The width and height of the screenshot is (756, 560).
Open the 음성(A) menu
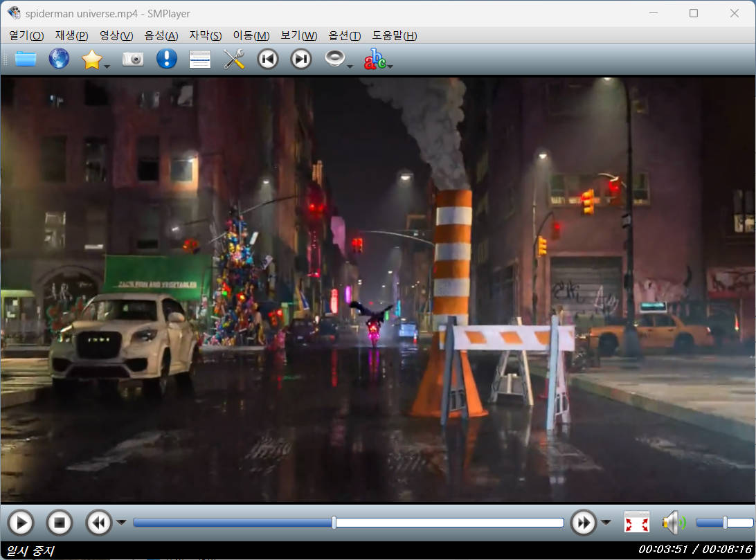click(161, 36)
